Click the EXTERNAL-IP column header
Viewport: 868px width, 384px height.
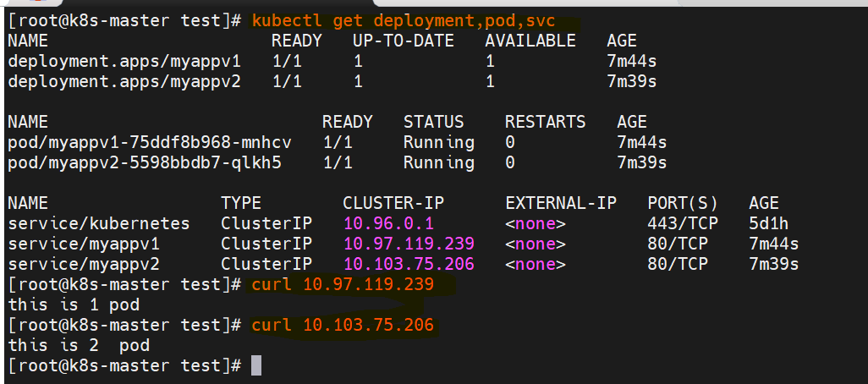(561, 203)
